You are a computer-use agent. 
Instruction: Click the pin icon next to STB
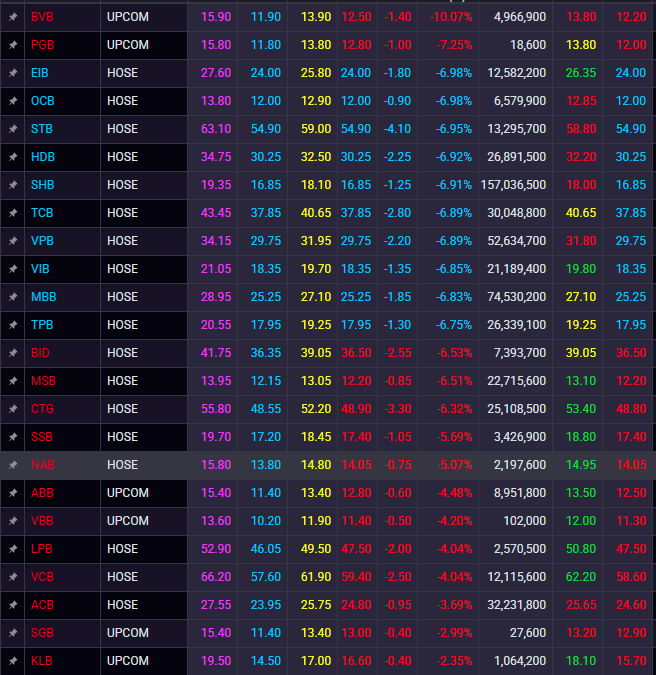coord(12,129)
